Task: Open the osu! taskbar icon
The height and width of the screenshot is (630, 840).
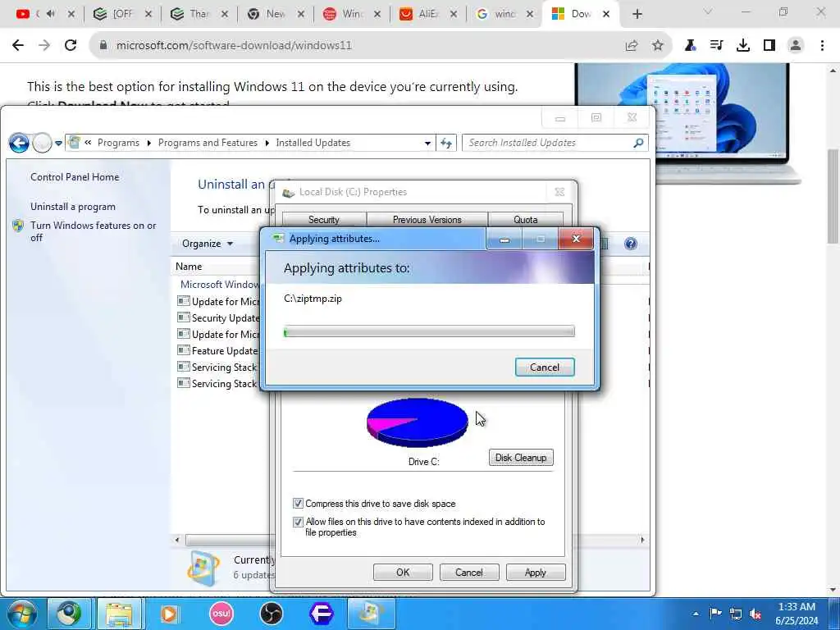Action: pyautogui.click(x=221, y=614)
